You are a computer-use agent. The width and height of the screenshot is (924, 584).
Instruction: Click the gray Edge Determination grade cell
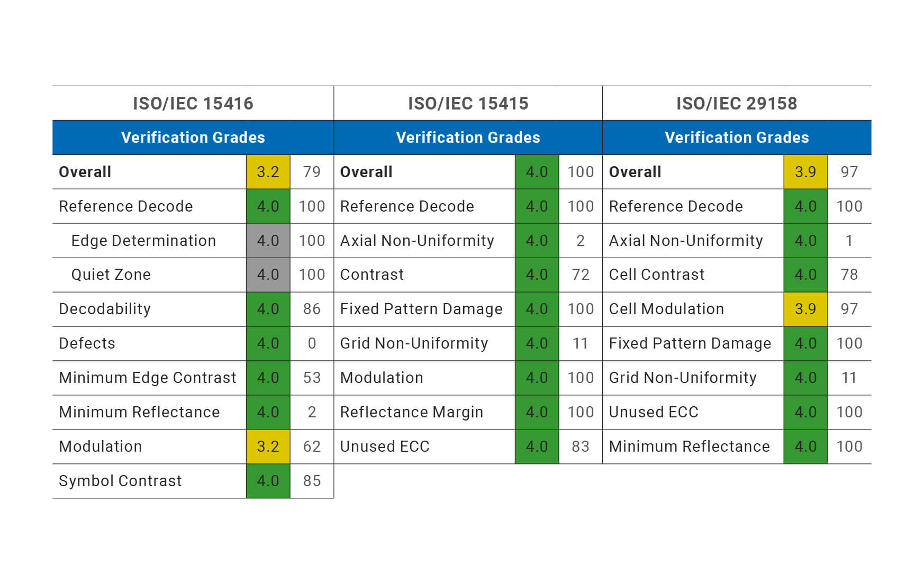[268, 241]
